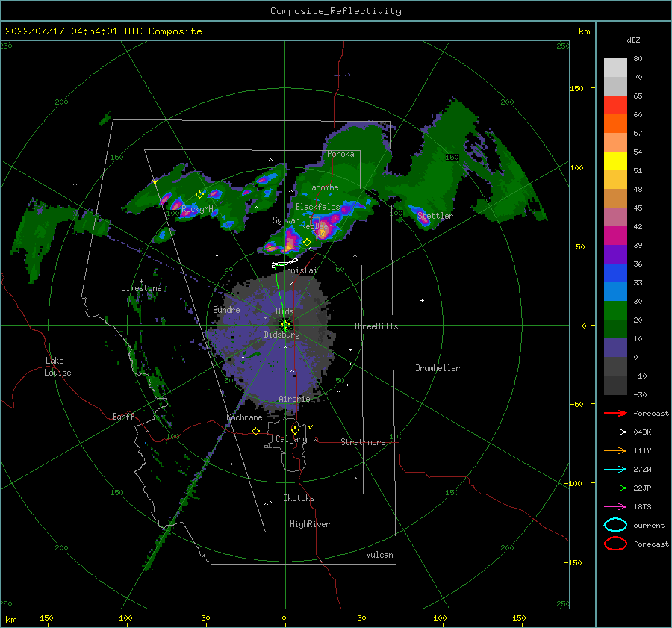Screen dimensions: 672x628
Task: Click the 54 dBZ yellow swatch
Action: (x=615, y=161)
